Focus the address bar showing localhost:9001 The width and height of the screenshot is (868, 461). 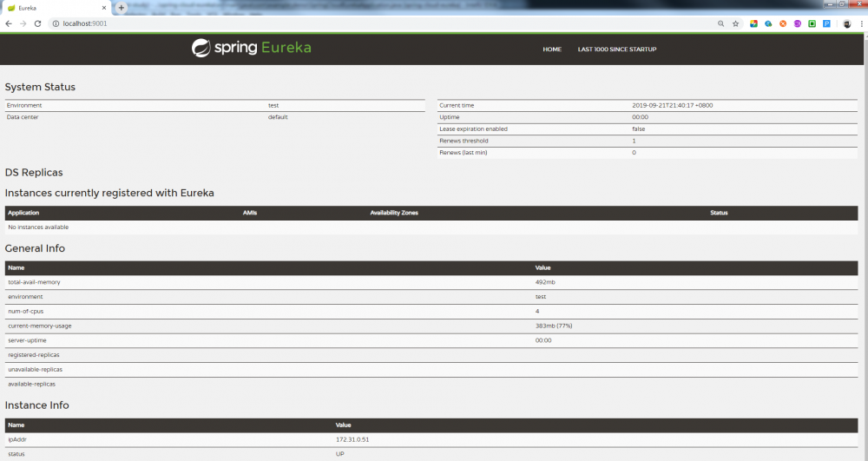pos(382,23)
